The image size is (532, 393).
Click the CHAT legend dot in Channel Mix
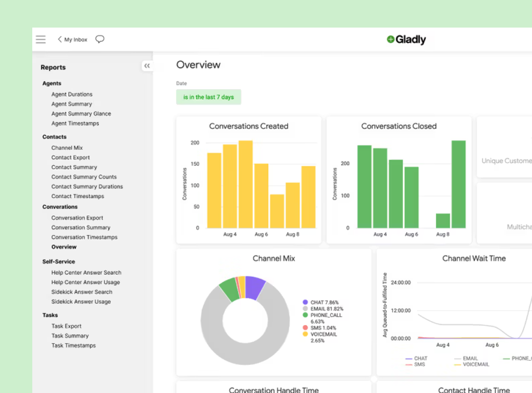[x=305, y=302]
